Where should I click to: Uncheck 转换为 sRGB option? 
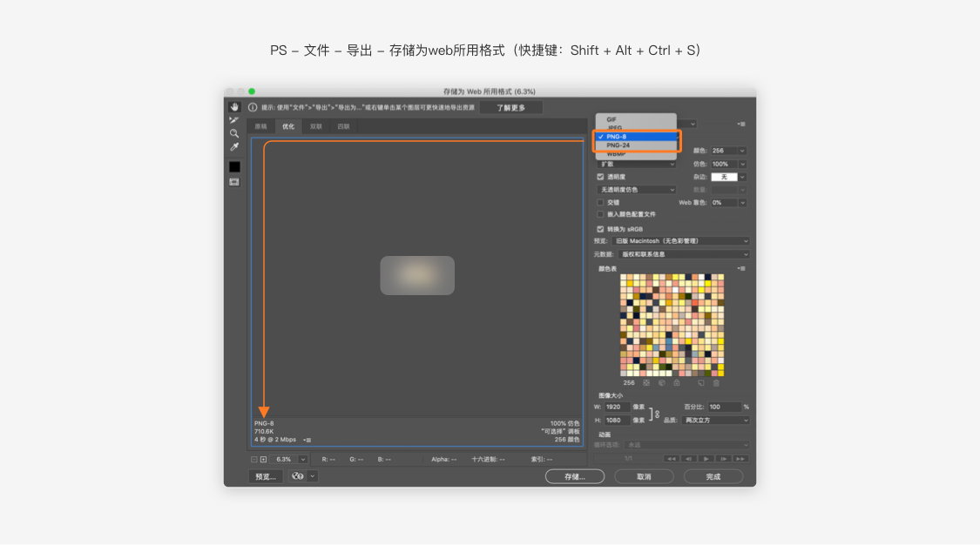pos(600,229)
